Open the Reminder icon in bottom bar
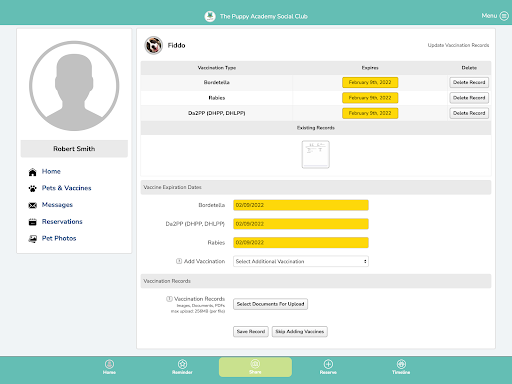The image size is (512, 384). pyautogui.click(x=182, y=364)
